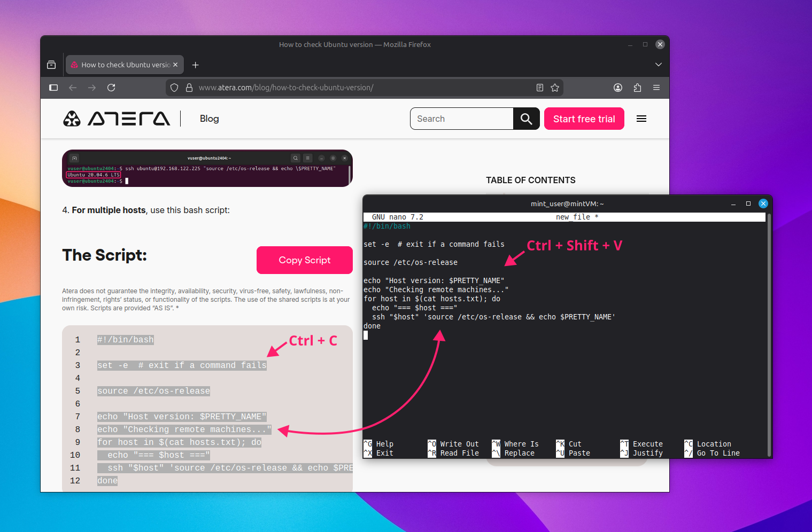Click 'The Script:' heading
This screenshot has height=532, width=812.
coord(104,255)
